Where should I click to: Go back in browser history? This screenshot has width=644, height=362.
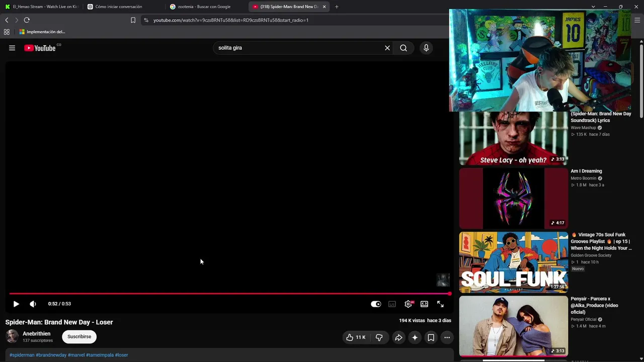coord(7,20)
